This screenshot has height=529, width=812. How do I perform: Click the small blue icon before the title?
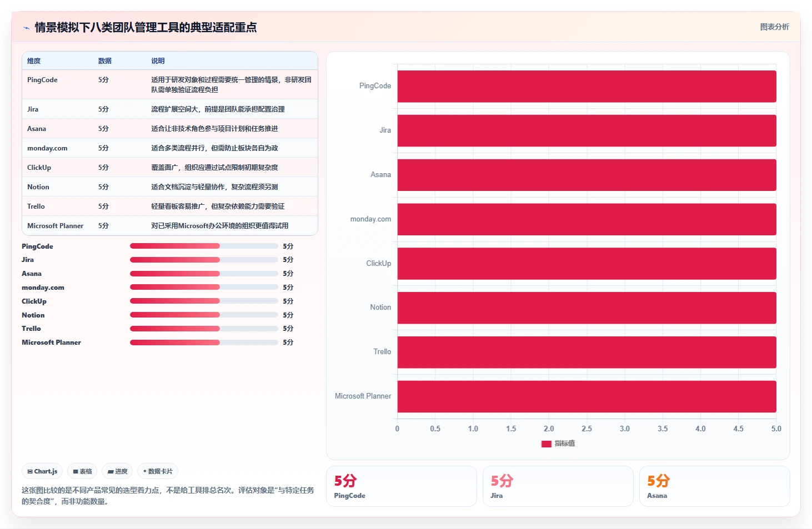(26, 28)
